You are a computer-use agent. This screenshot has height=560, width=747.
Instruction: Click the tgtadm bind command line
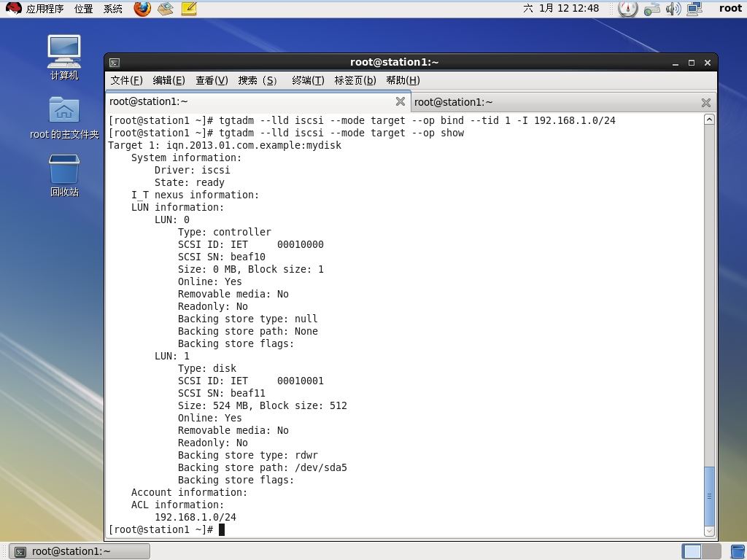click(x=362, y=120)
